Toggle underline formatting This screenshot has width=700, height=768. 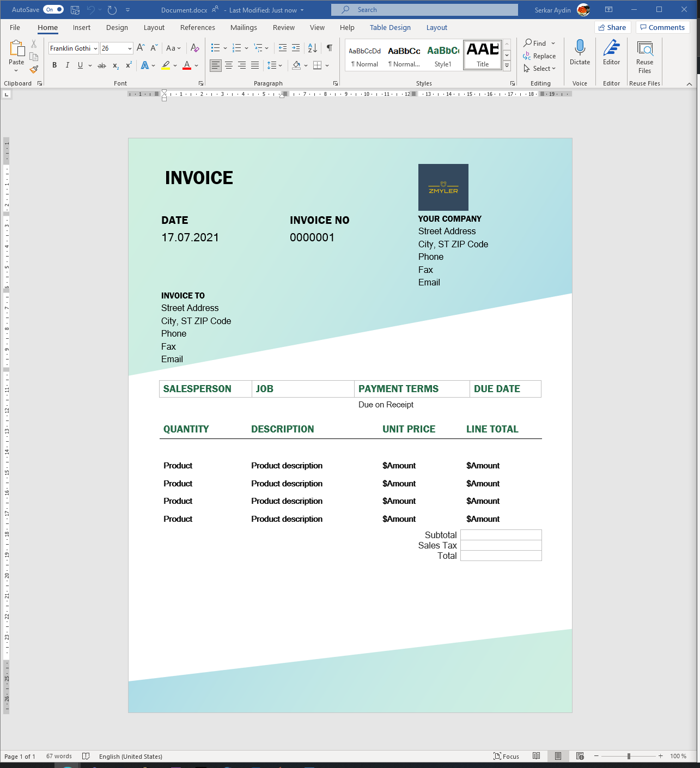[80, 65]
